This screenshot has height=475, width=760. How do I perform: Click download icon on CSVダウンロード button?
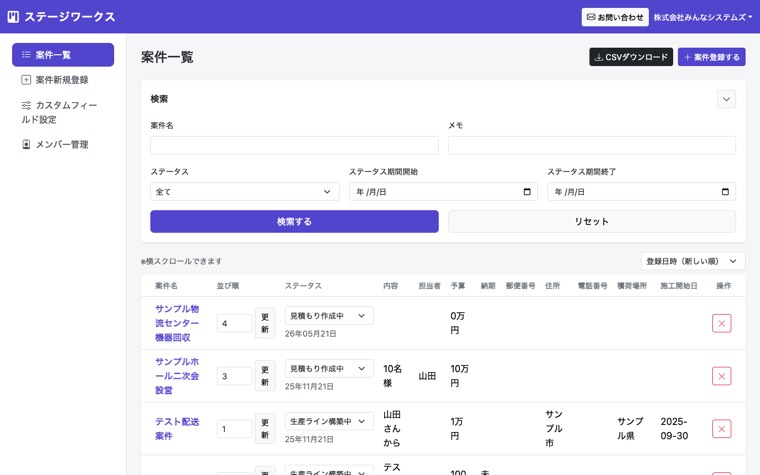(599, 57)
